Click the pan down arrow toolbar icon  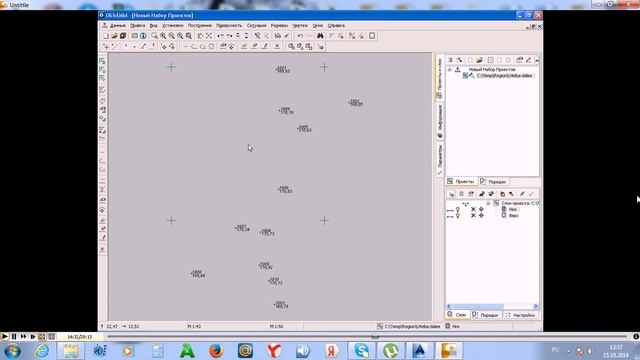click(246, 36)
